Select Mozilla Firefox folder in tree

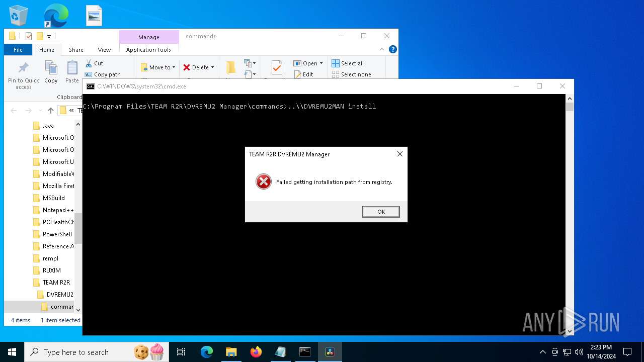53,186
